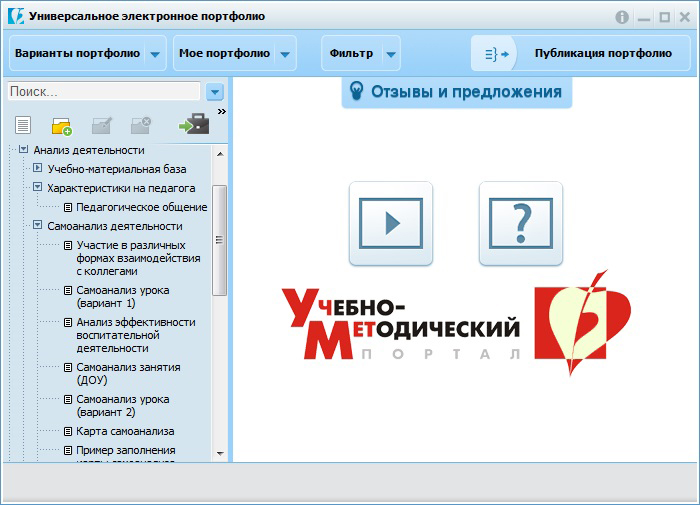Screen dimensions: 700x505
Task: Click document icon beside Самоанализ занятия (ДОУ)
Action: 68,367
